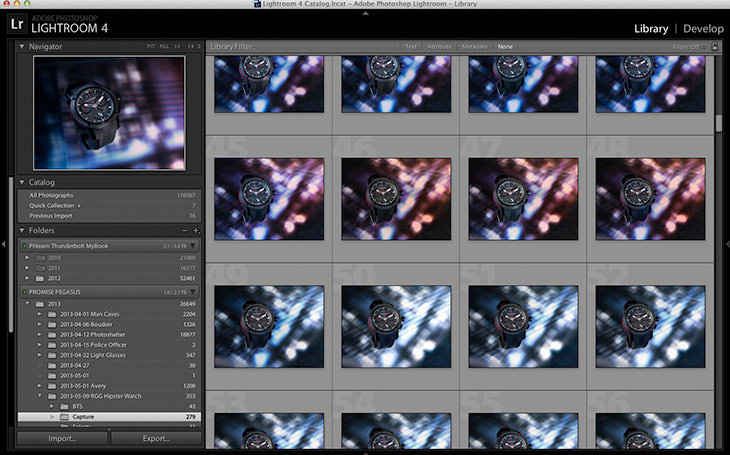
Task: Click the Export button
Action: coord(156,439)
